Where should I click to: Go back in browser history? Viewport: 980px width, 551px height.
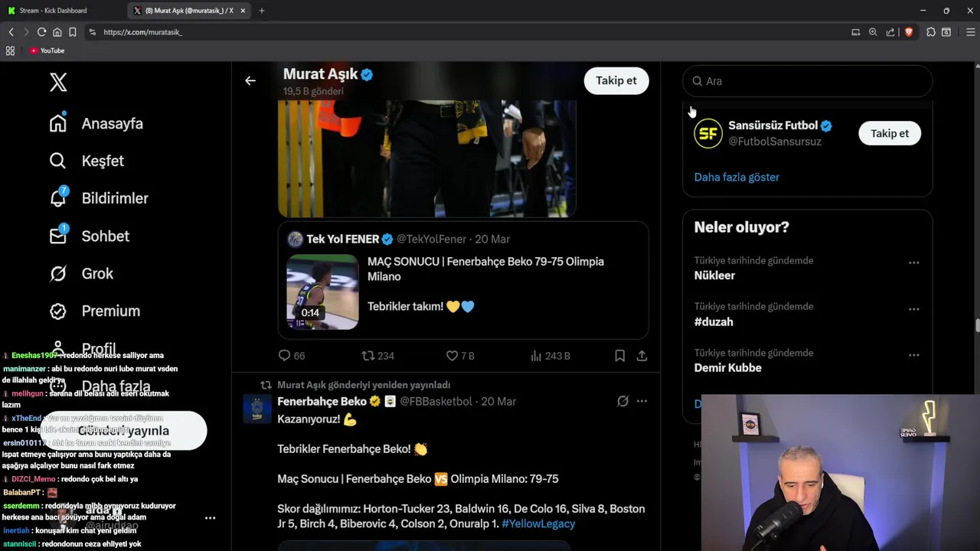11,32
